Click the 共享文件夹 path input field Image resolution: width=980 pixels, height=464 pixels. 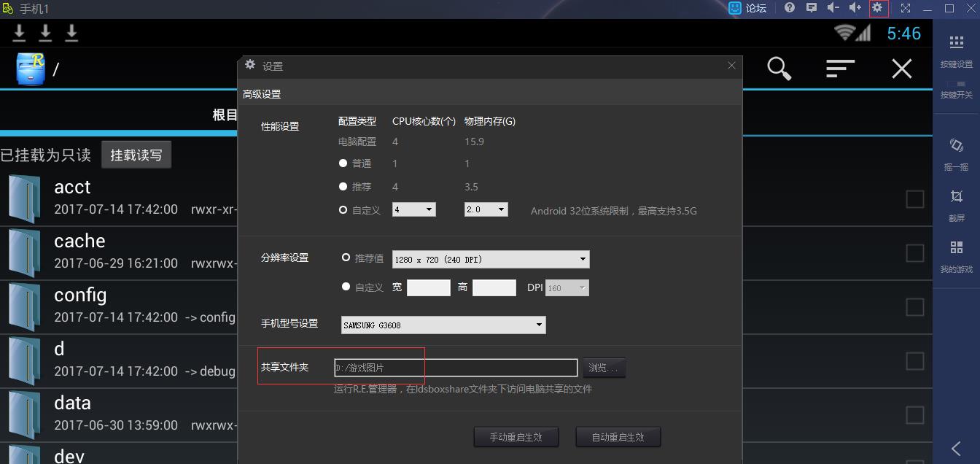(456, 368)
